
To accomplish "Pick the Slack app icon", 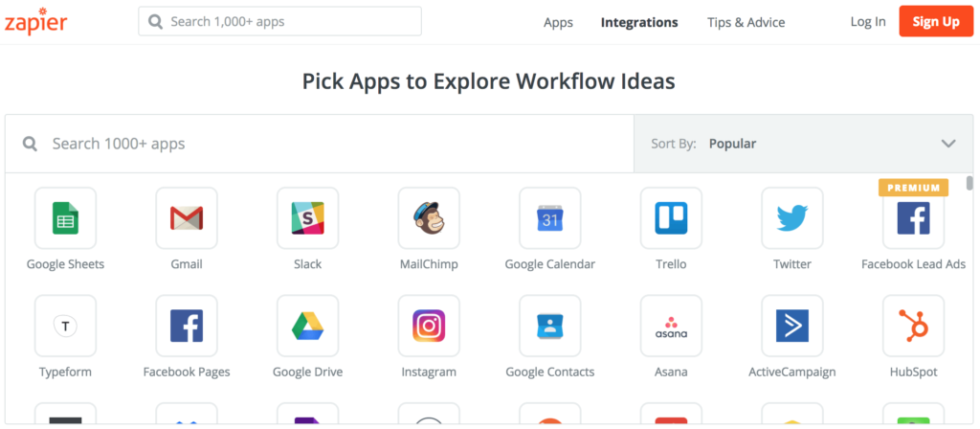I will pos(307,218).
